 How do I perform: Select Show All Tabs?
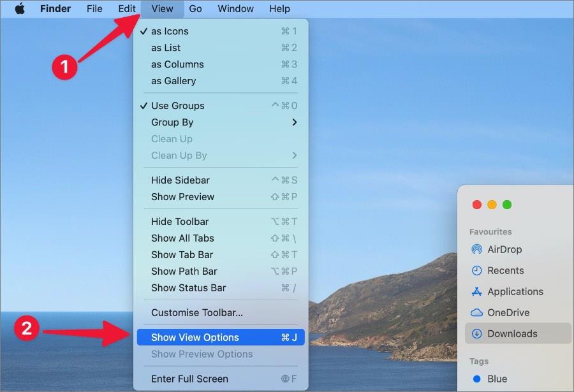click(221, 238)
